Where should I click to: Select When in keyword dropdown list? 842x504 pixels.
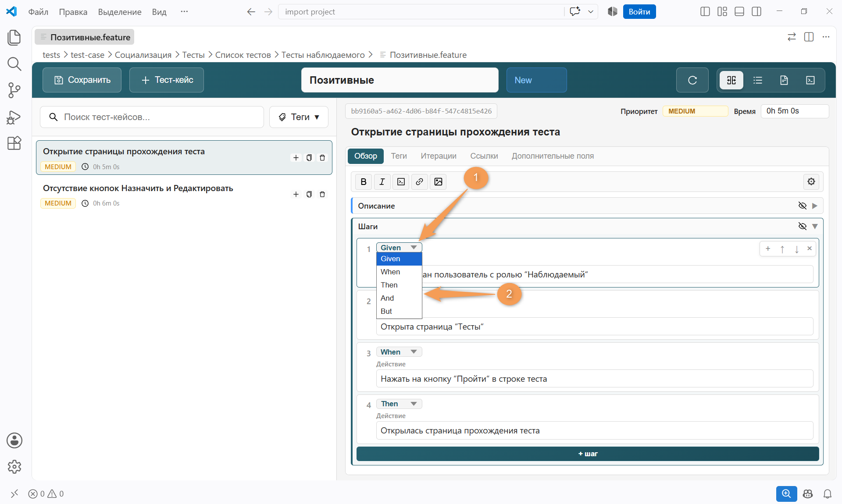tap(399, 272)
